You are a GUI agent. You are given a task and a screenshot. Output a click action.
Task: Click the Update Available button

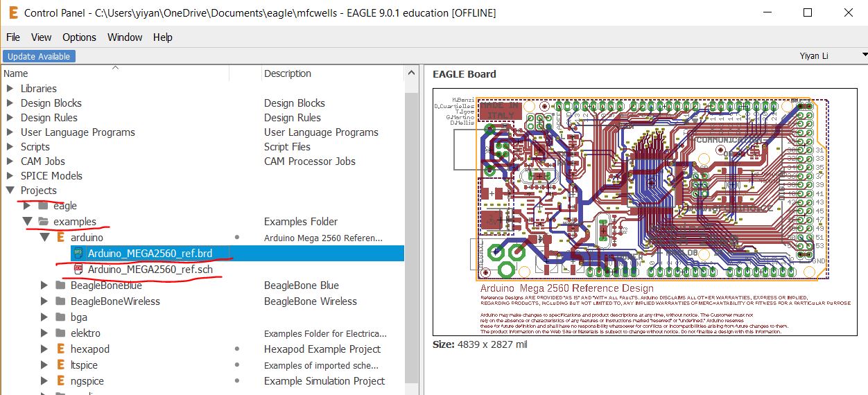coord(40,56)
